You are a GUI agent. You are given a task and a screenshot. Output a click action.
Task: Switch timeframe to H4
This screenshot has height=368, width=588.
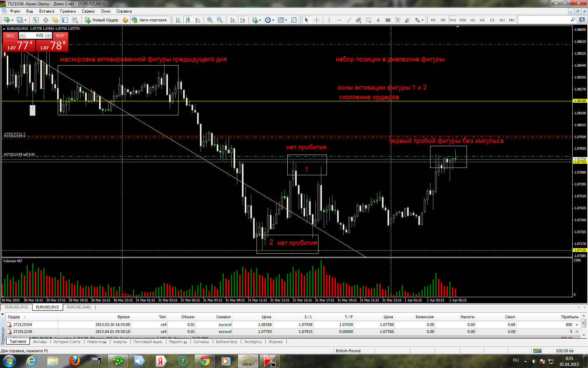click(x=482, y=20)
